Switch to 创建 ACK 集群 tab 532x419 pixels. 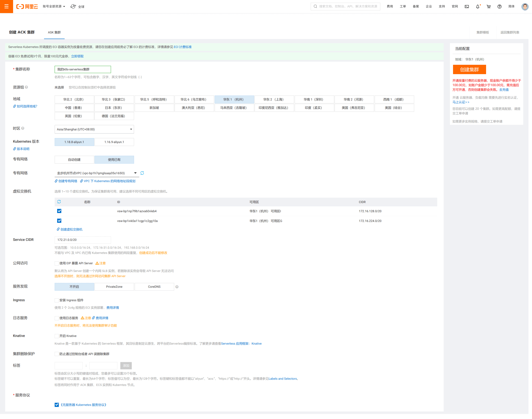(x=22, y=32)
